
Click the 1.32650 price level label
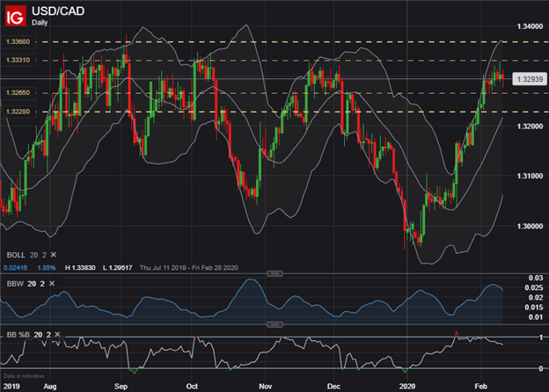coord(17,92)
